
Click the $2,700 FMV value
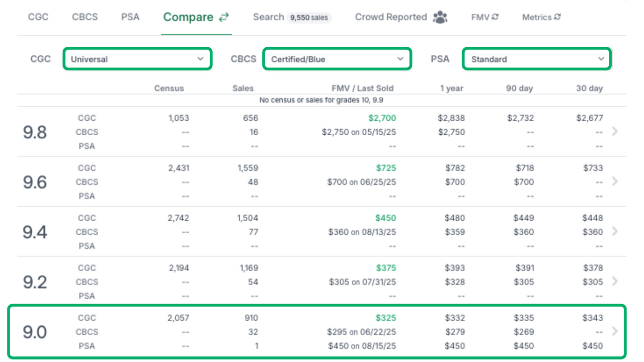[x=382, y=118]
